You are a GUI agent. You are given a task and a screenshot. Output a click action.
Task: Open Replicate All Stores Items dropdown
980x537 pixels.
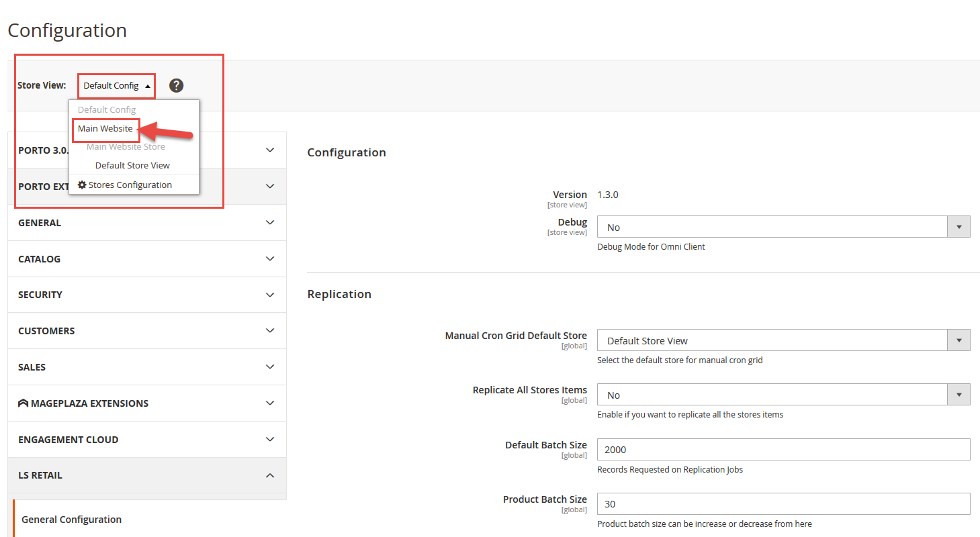(x=783, y=395)
